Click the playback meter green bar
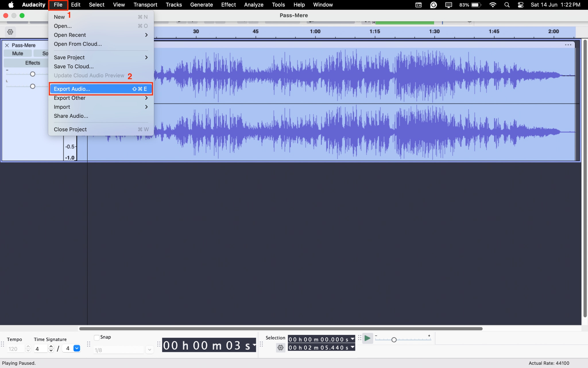This screenshot has width=588, height=368. [405, 22]
